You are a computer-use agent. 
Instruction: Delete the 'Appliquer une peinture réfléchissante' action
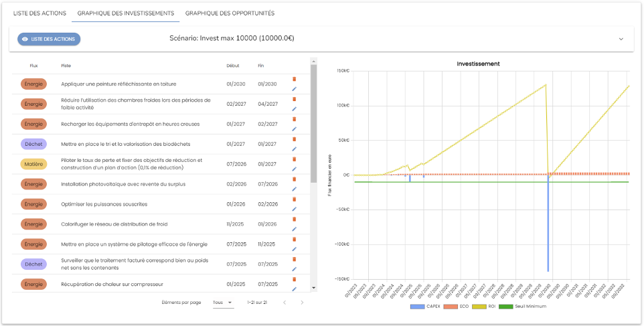[294, 79]
